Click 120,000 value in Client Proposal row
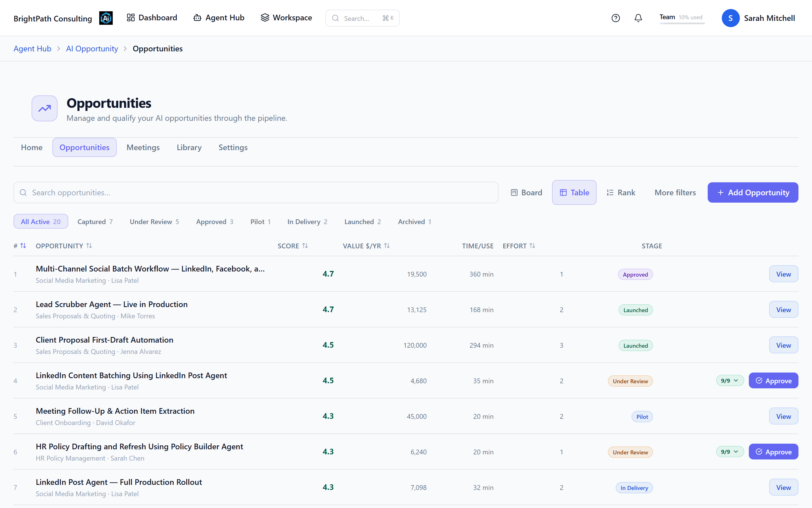Image resolution: width=812 pixels, height=508 pixels. tap(415, 345)
